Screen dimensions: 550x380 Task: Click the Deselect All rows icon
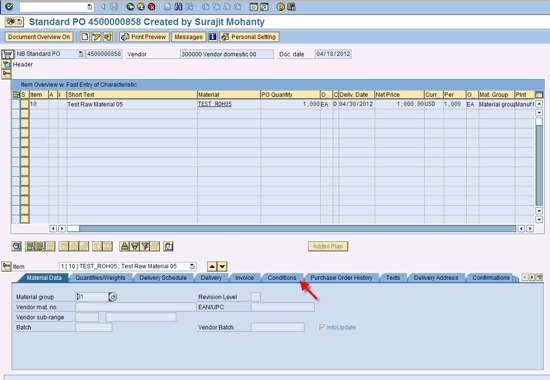40,246
